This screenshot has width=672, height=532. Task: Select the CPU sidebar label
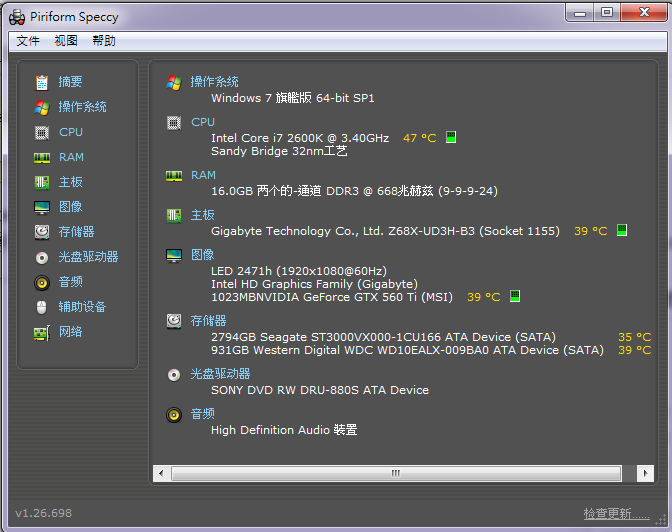[x=71, y=132]
